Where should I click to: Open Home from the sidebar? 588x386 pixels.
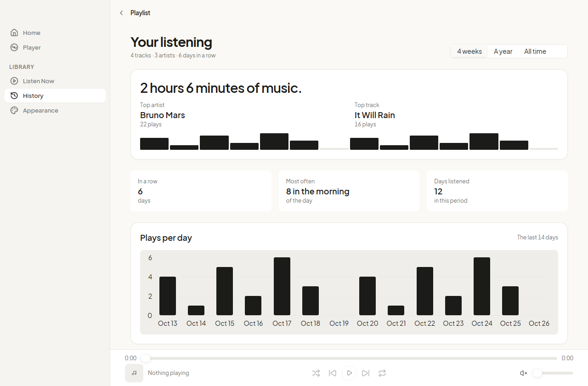(x=55, y=33)
